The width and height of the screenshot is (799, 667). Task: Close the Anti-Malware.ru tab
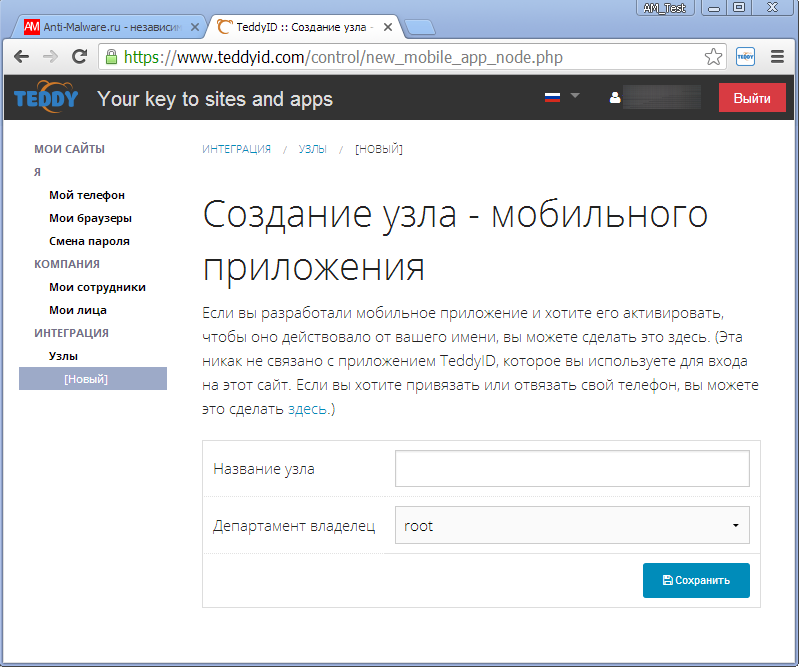coord(194,27)
